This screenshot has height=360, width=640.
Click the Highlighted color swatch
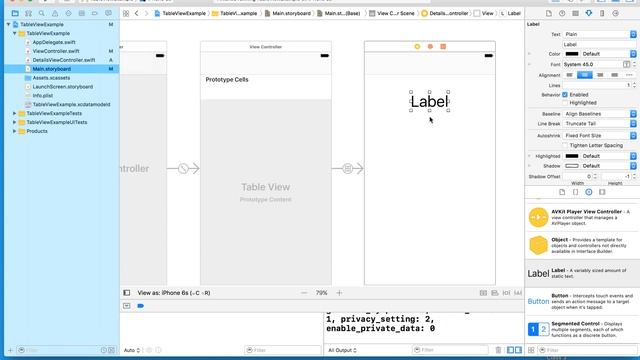[x=572, y=156]
